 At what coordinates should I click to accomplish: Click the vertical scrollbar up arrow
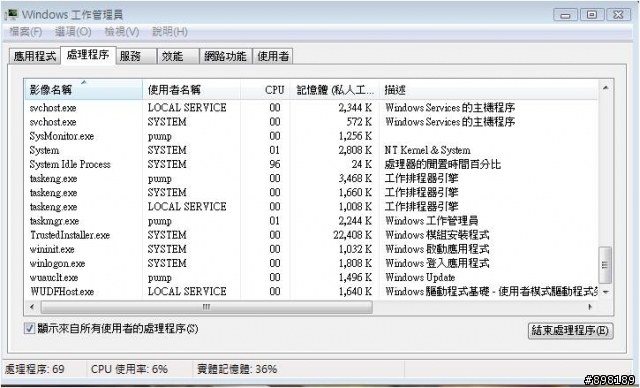[605, 88]
